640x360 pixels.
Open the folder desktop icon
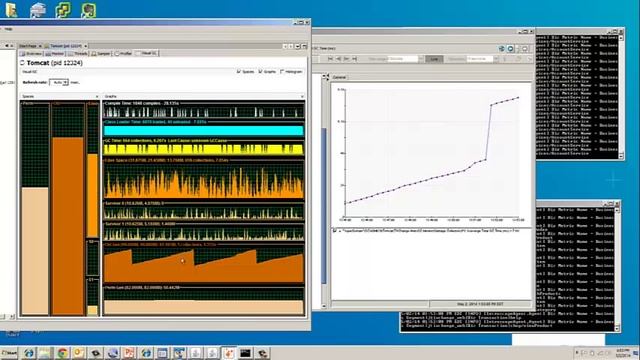click(11, 10)
